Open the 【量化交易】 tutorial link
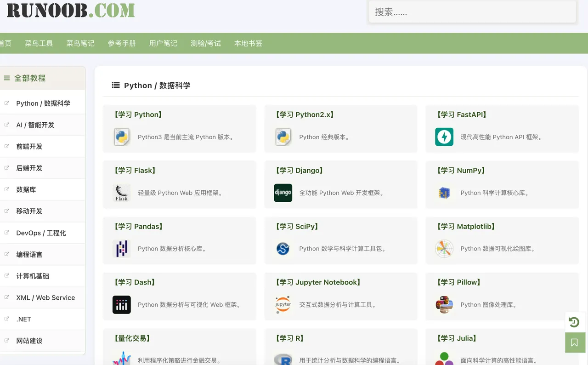588x365 pixels. [132, 338]
